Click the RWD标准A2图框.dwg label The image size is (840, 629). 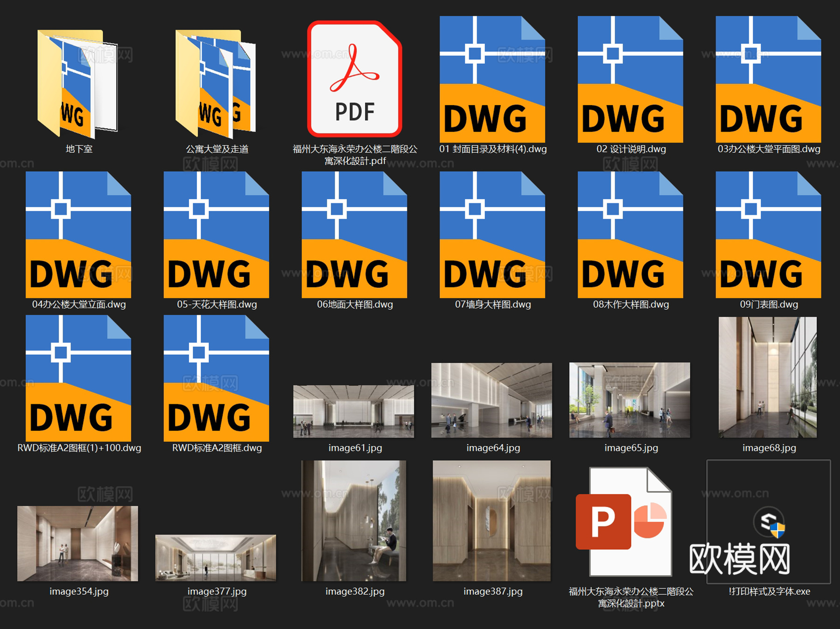[x=217, y=448]
